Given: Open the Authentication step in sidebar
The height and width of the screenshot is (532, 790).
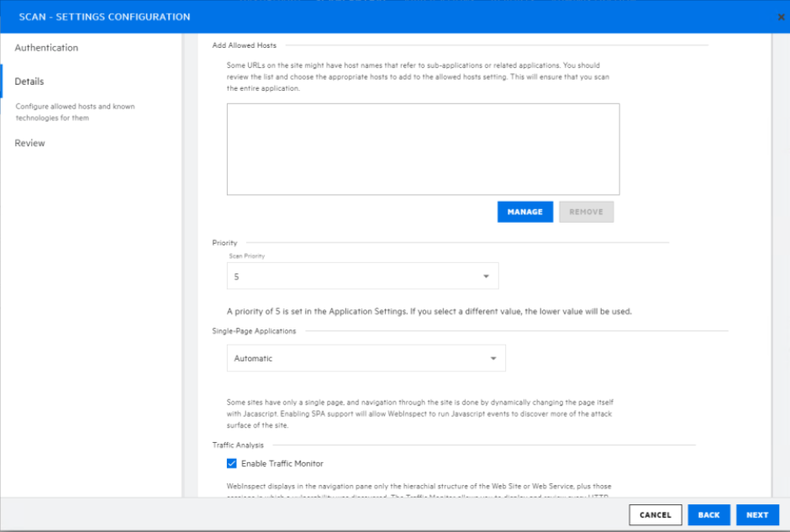Looking at the screenshot, I should (46, 48).
